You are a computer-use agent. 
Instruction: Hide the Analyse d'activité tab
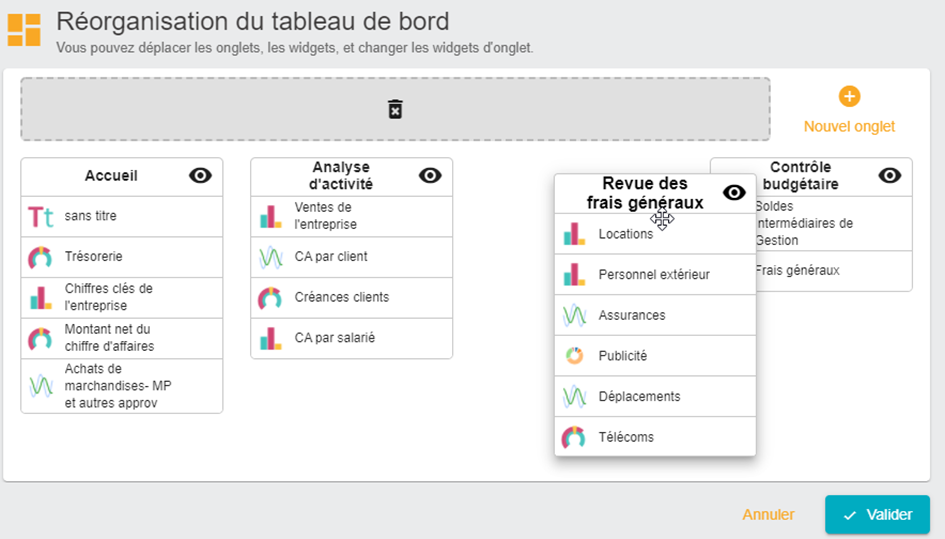[430, 176]
